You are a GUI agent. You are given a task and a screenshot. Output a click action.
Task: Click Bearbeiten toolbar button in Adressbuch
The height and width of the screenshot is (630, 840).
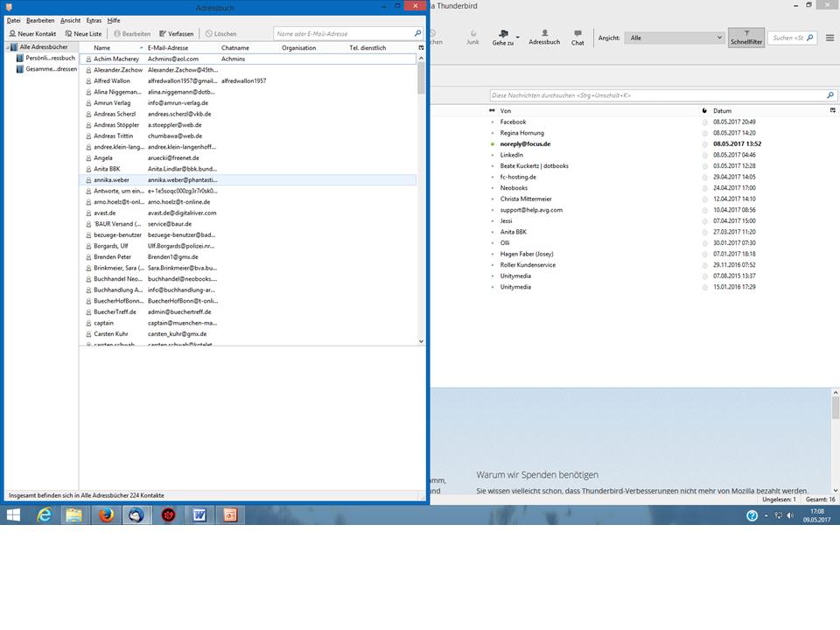(132, 34)
